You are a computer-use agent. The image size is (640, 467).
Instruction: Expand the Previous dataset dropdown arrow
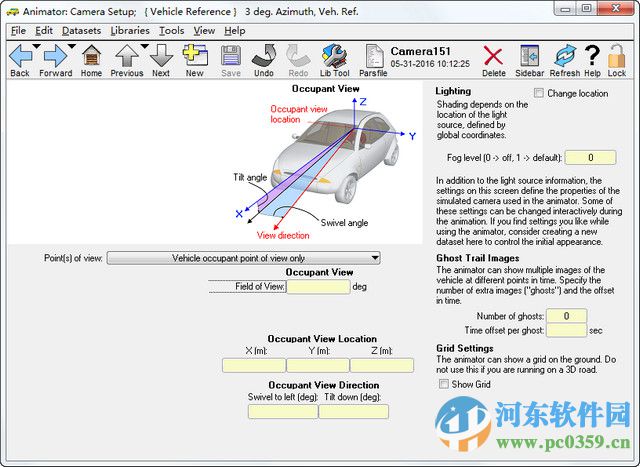tap(144, 46)
